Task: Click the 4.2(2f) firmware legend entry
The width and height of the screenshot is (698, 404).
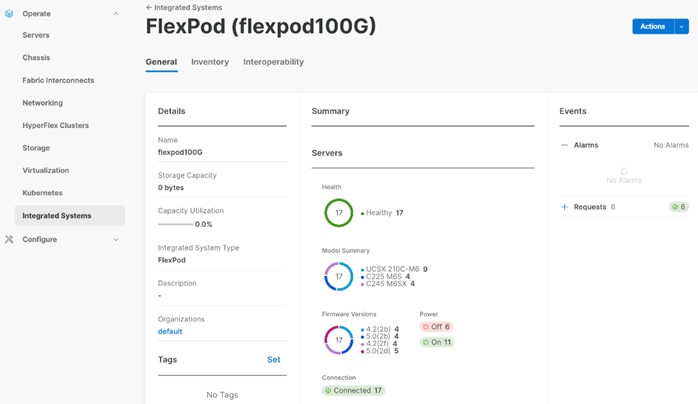Action: click(x=379, y=343)
